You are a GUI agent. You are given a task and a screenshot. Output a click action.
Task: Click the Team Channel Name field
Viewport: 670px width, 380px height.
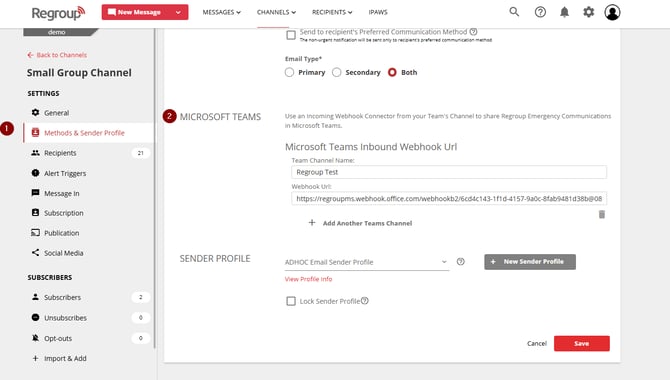click(449, 172)
